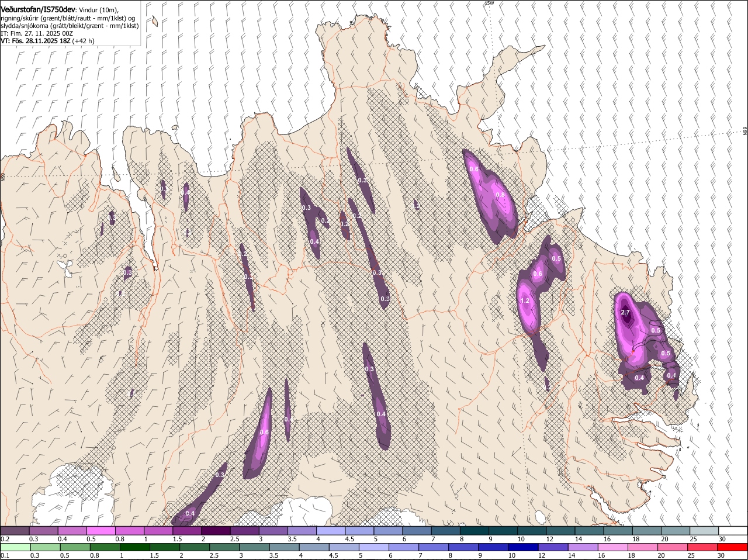
Task: Click the 0.8 precipitation label in northeast
Action: coord(500,195)
